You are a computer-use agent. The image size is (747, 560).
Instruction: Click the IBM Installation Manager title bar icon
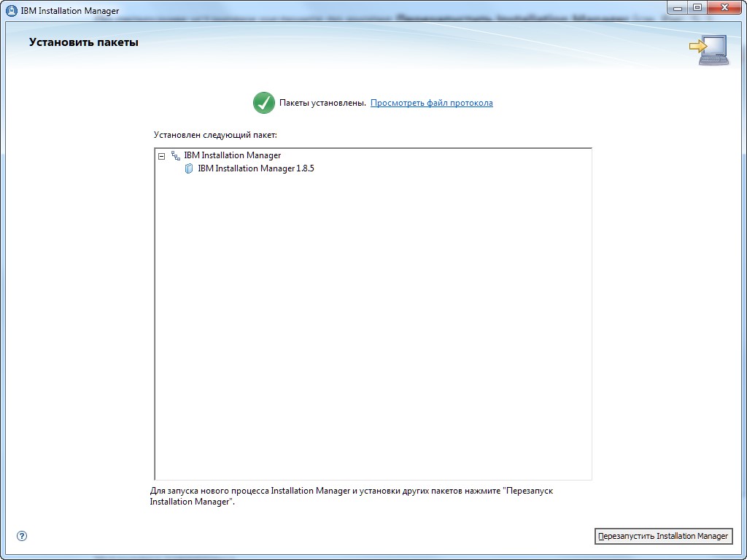tap(12, 10)
